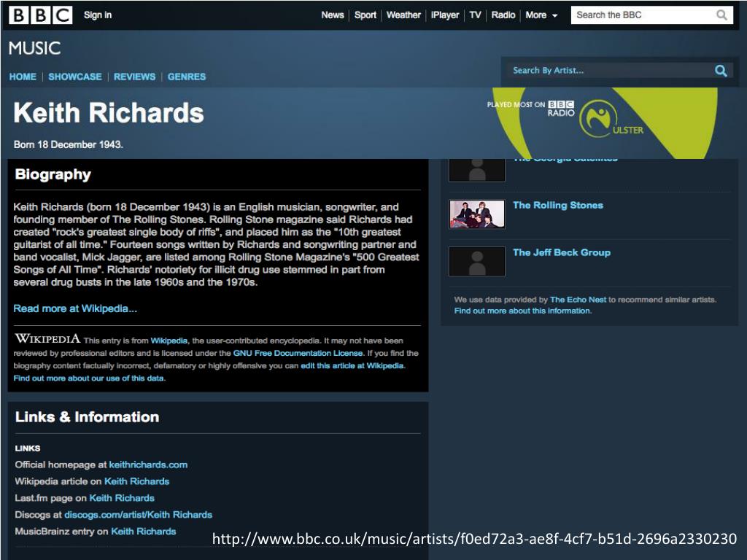Click the Biography heading

click(53, 174)
